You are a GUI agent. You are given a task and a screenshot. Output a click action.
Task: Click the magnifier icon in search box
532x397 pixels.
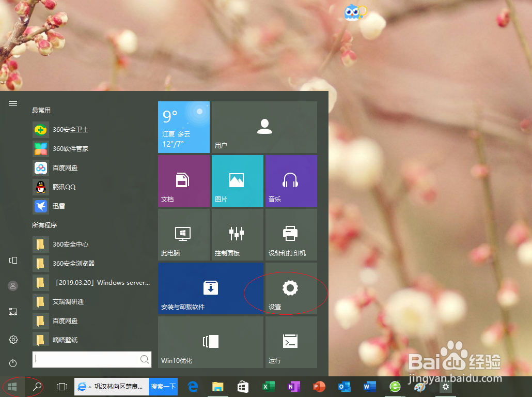point(145,359)
